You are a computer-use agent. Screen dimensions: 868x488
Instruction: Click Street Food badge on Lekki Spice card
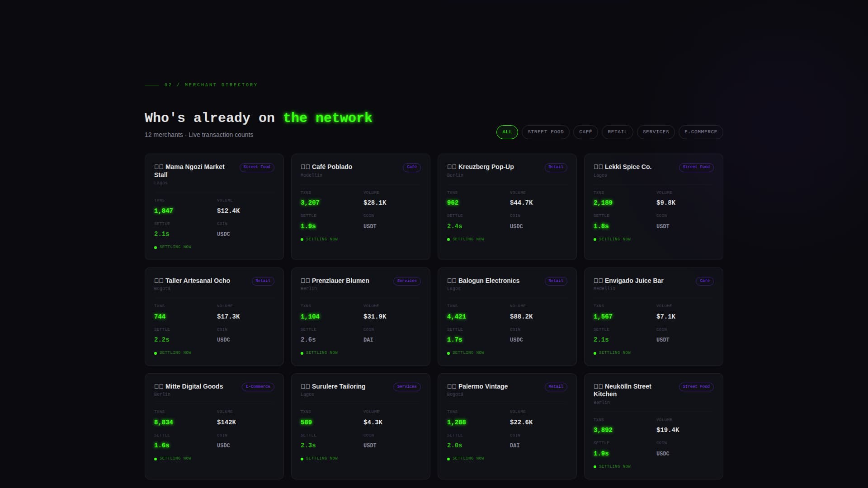point(696,167)
